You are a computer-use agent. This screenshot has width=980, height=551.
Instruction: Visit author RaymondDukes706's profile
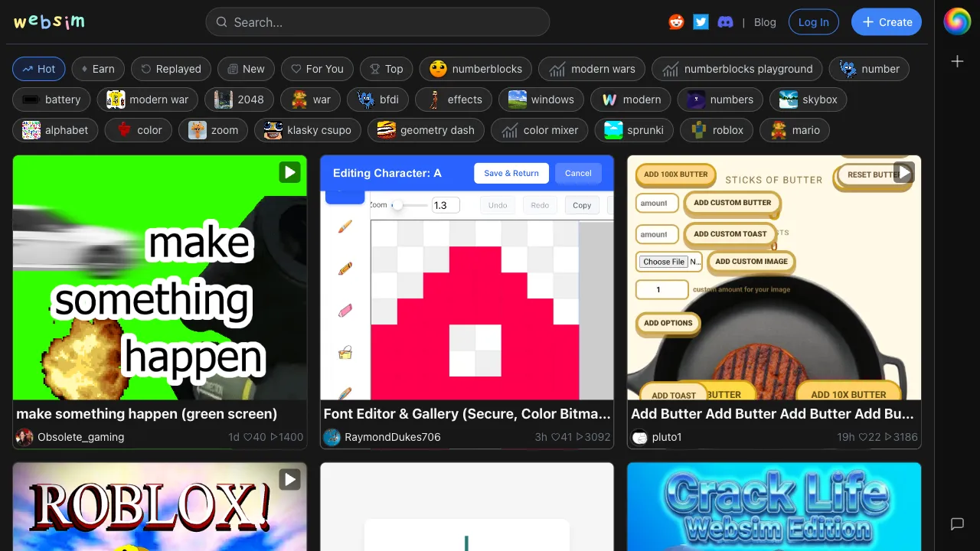[393, 438]
